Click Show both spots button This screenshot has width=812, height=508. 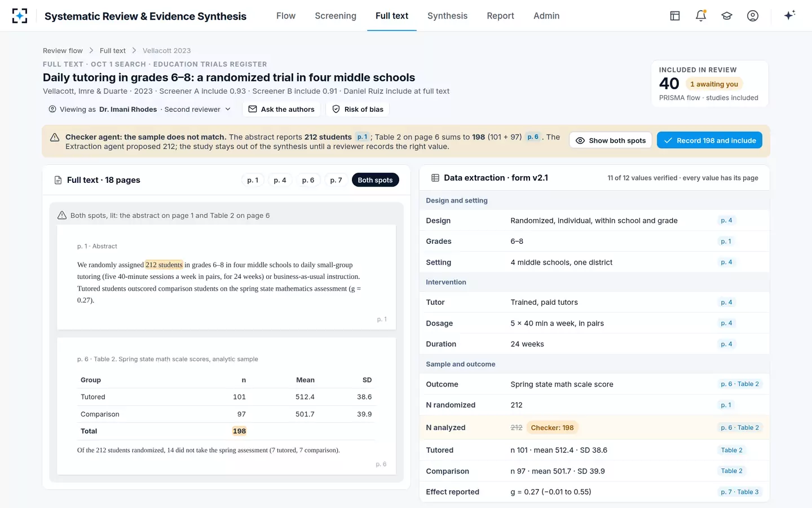611,141
